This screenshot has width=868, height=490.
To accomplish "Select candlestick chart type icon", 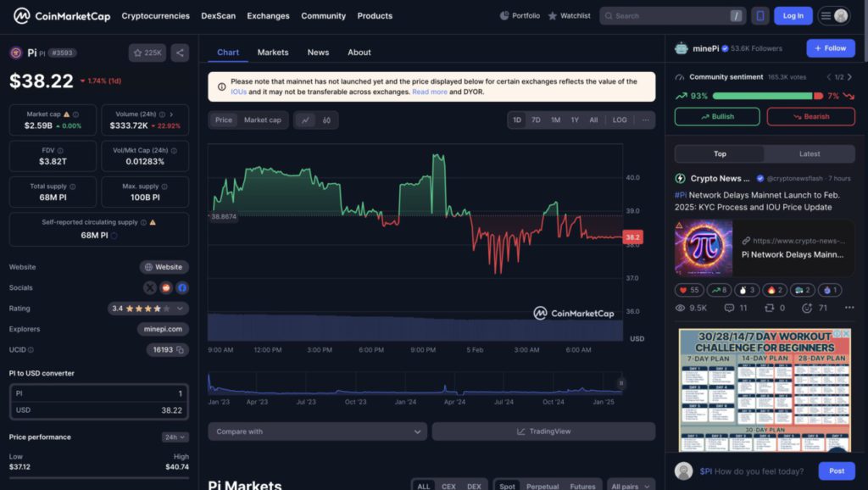I will 326,120.
